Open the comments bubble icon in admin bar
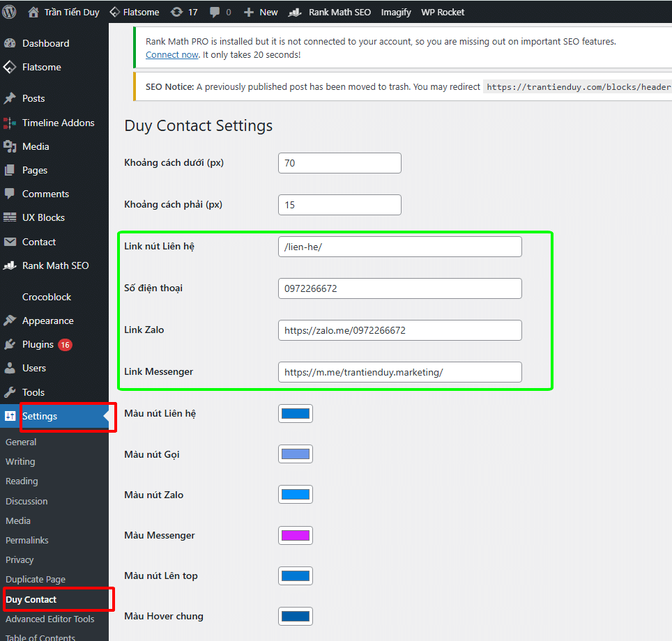 (215, 12)
